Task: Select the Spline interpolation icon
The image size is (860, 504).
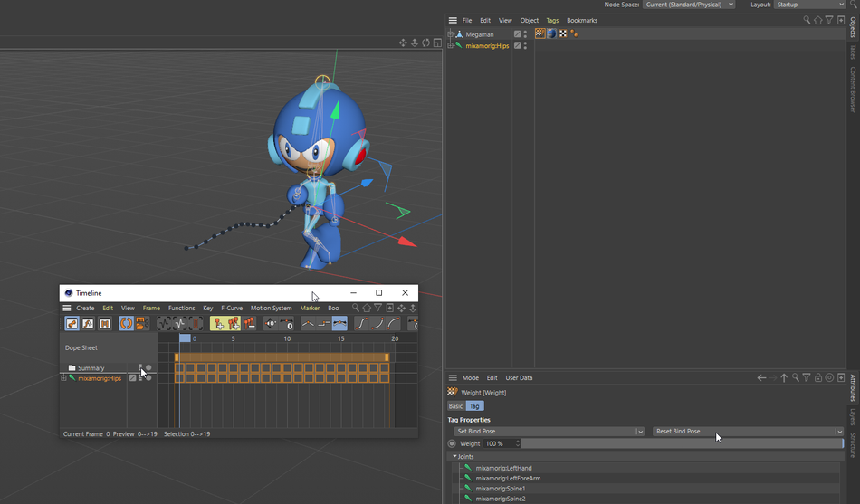Action: [339, 324]
